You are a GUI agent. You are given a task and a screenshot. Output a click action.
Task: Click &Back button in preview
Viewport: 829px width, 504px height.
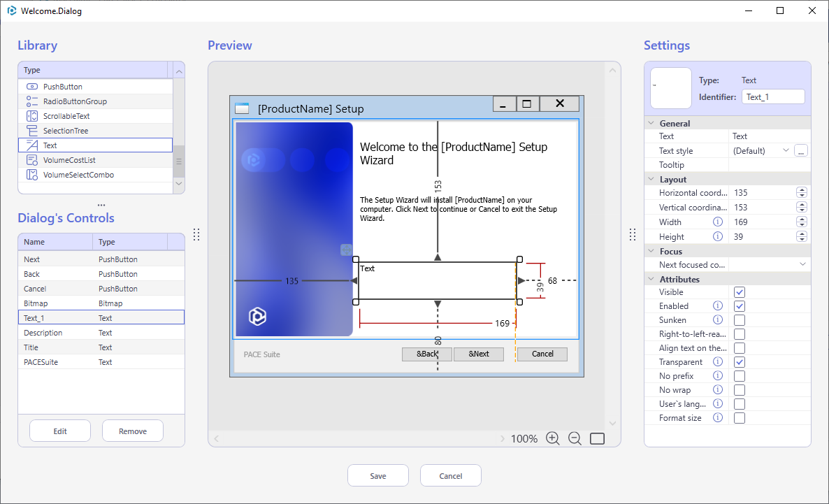tap(426, 354)
